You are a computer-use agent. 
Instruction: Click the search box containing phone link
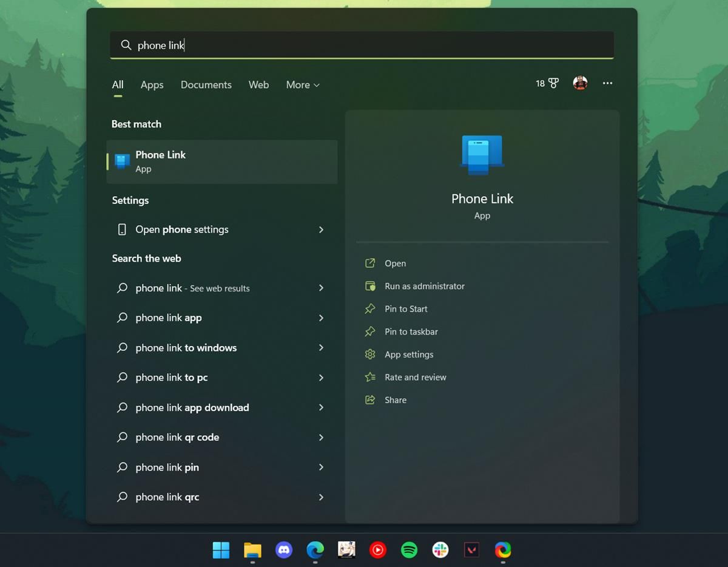pyautogui.click(x=362, y=45)
